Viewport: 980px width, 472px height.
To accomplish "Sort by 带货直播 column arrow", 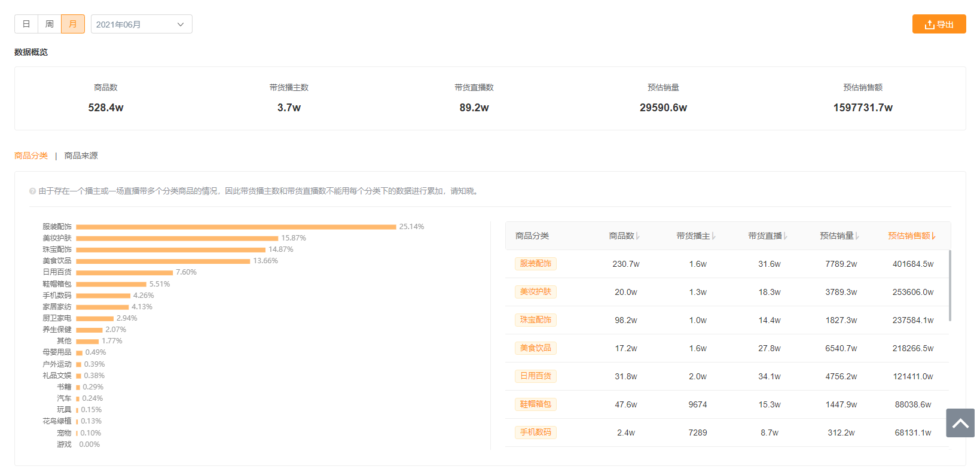I will [786, 236].
